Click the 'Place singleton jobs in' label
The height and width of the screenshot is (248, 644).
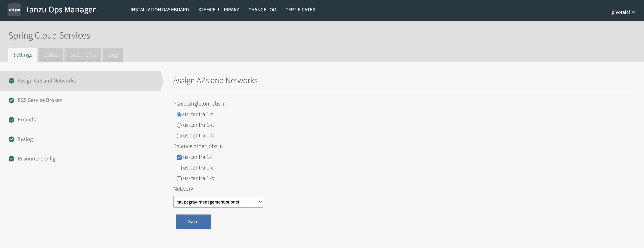pos(199,104)
